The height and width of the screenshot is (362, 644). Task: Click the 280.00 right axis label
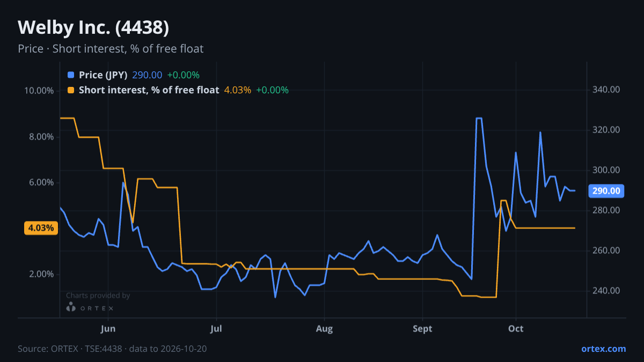pos(606,210)
